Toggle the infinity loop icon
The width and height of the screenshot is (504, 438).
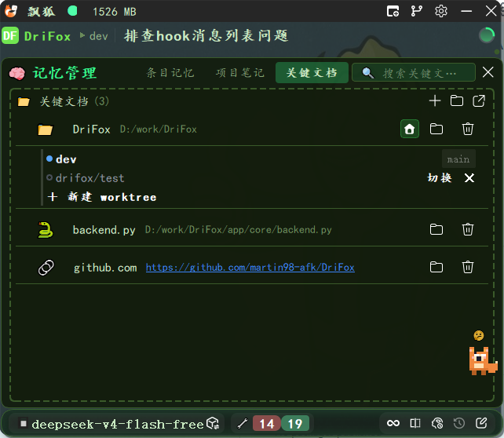[x=393, y=423]
